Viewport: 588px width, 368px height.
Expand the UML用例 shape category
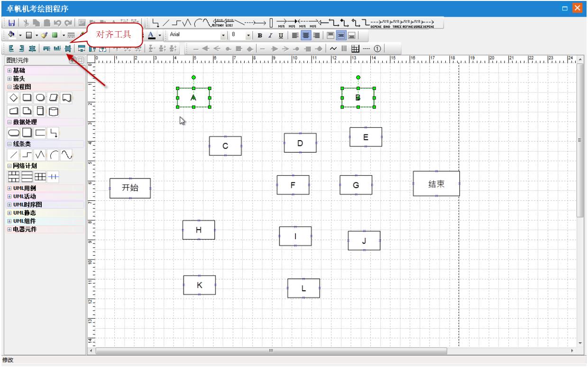[9, 188]
